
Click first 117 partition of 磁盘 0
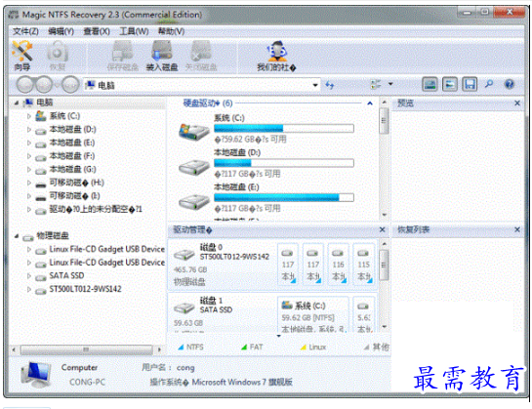tap(288, 266)
